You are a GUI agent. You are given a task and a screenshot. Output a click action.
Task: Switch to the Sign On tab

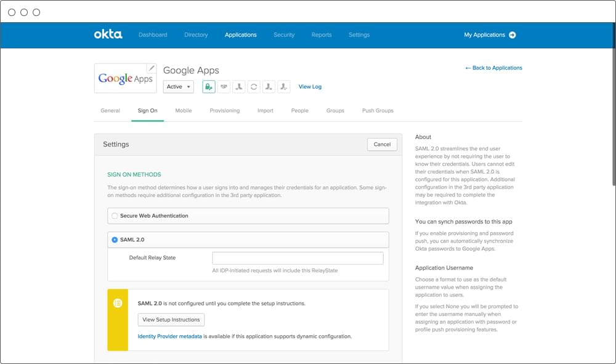147,111
